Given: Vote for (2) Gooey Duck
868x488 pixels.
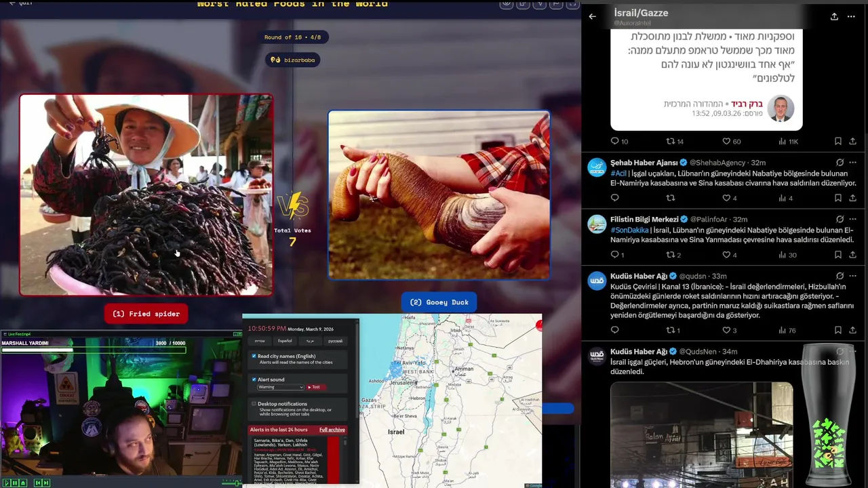Looking at the screenshot, I should point(439,302).
